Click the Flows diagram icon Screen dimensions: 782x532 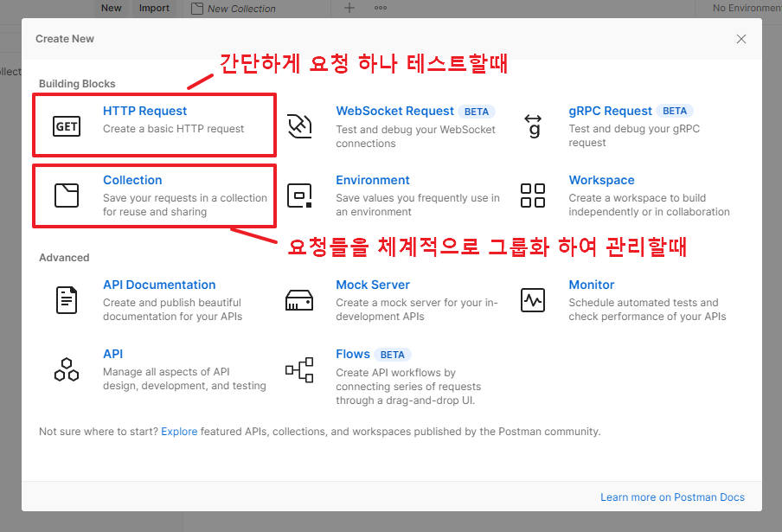pyautogui.click(x=299, y=370)
